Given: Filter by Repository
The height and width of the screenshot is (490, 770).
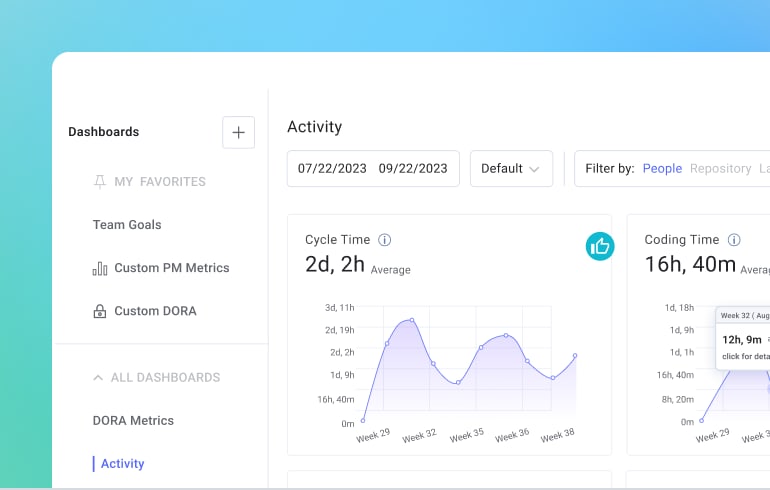Looking at the screenshot, I should (720, 168).
